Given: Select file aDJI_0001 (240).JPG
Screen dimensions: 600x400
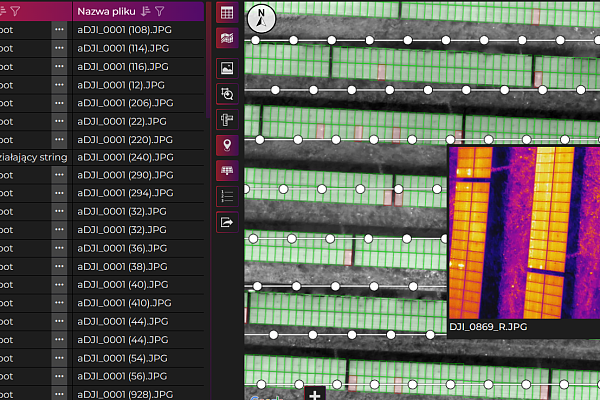Looking at the screenshot, I should [x=125, y=157].
